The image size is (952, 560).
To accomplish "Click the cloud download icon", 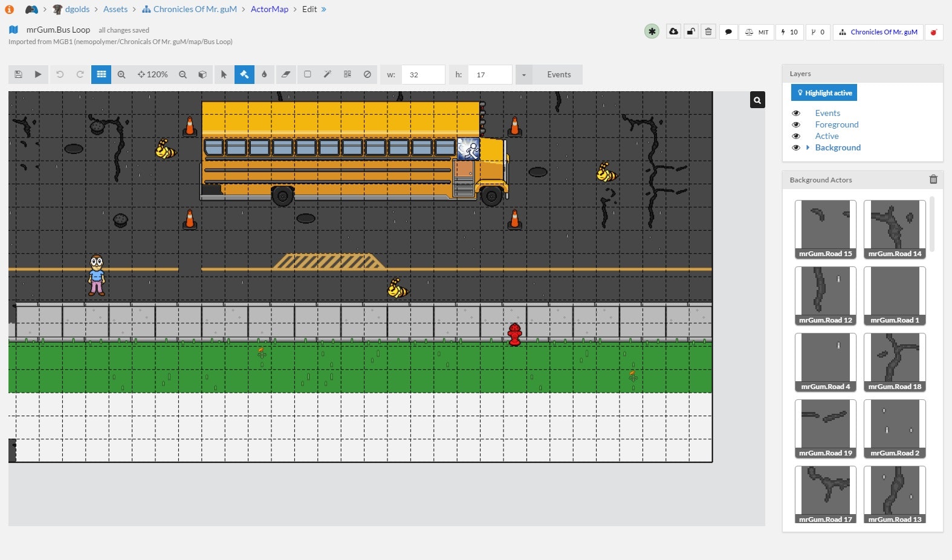I will tap(673, 31).
